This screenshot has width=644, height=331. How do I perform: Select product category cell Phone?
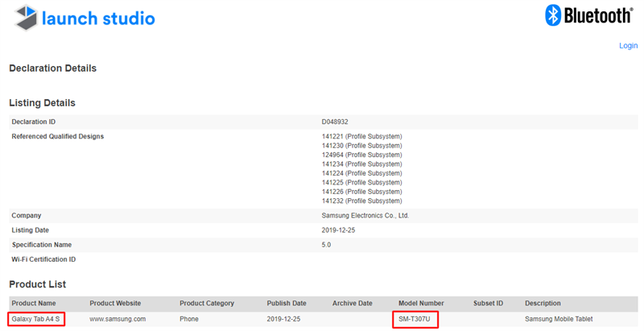tap(189, 319)
